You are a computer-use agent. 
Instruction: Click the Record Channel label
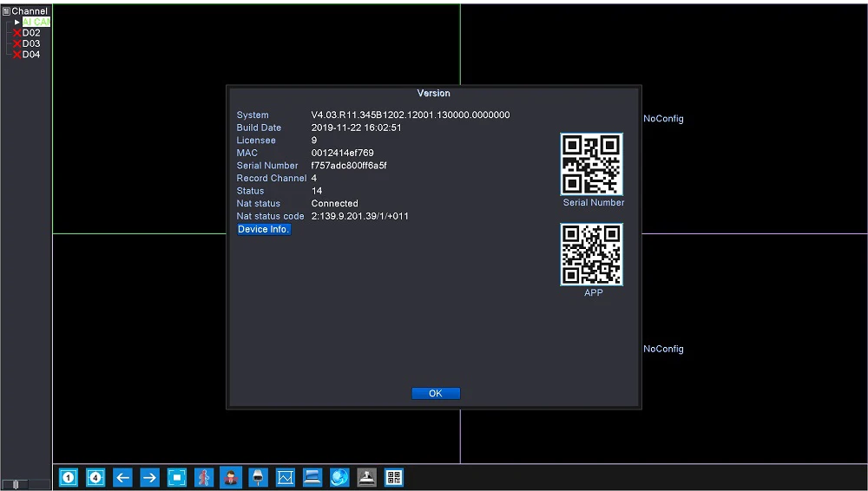pos(271,178)
